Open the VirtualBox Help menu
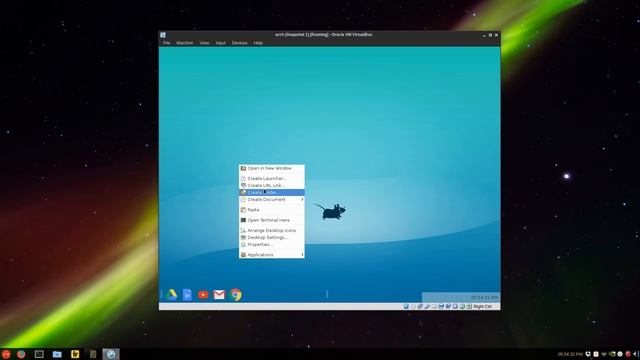The width and height of the screenshot is (640, 360). point(258,43)
